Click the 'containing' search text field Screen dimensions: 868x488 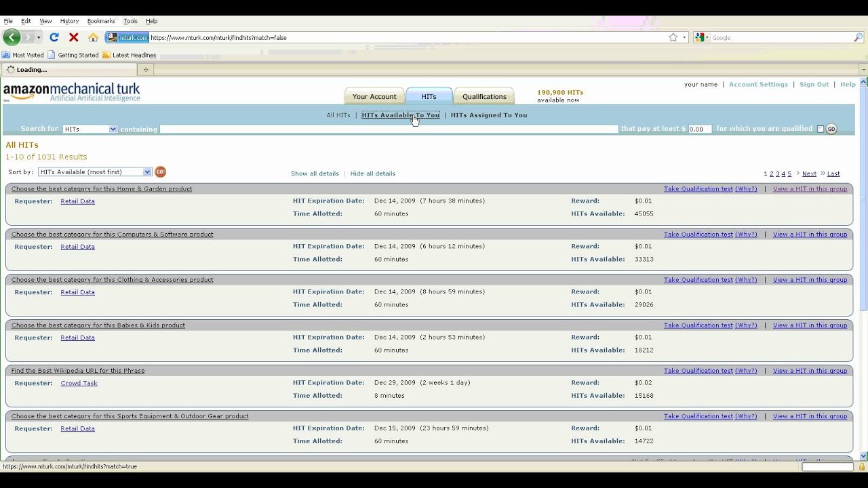tap(389, 129)
